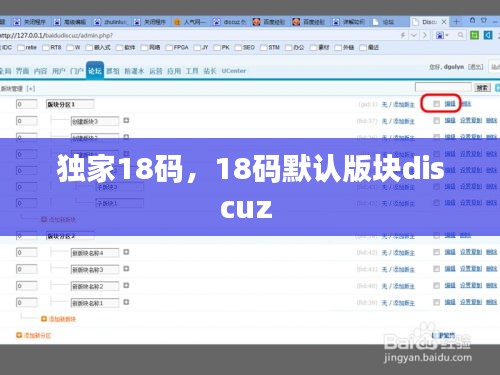Click the 退出 logout link
The image size is (500, 375).
coord(476,67)
